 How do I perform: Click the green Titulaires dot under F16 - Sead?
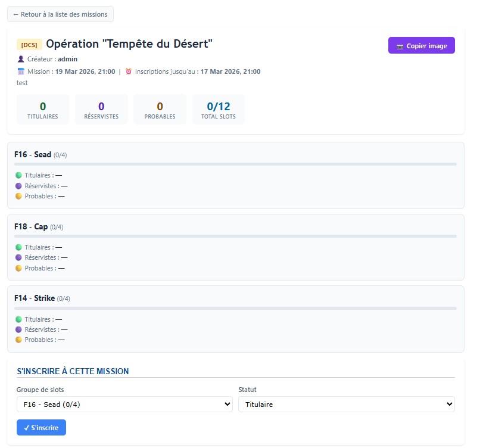(18, 175)
